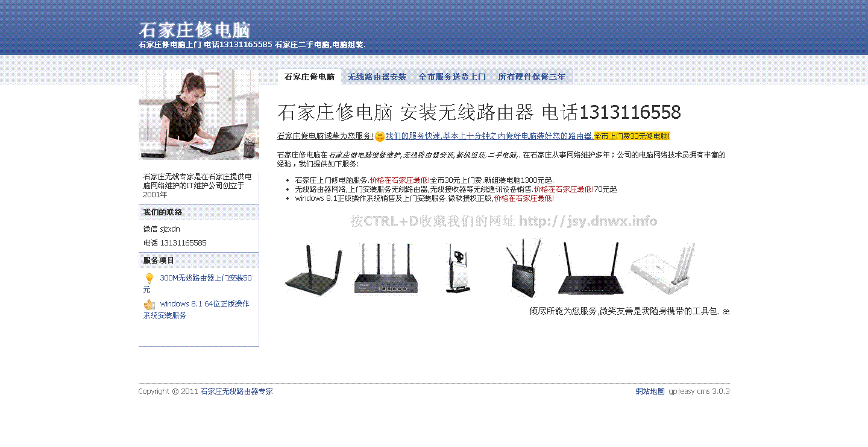Click the 石家庄无线路由器专家 footer link
868x447 pixels.
pos(236,392)
